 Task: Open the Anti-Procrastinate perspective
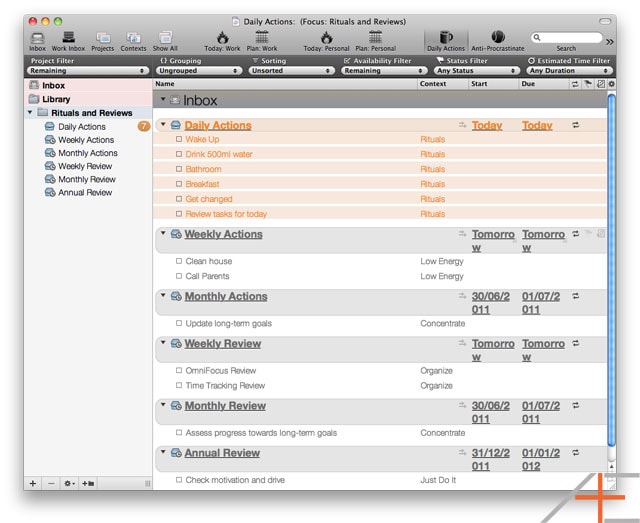498,42
